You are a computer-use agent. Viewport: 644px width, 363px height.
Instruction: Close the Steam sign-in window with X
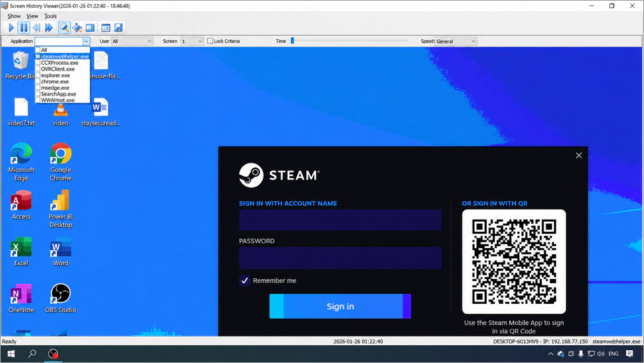(x=579, y=155)
